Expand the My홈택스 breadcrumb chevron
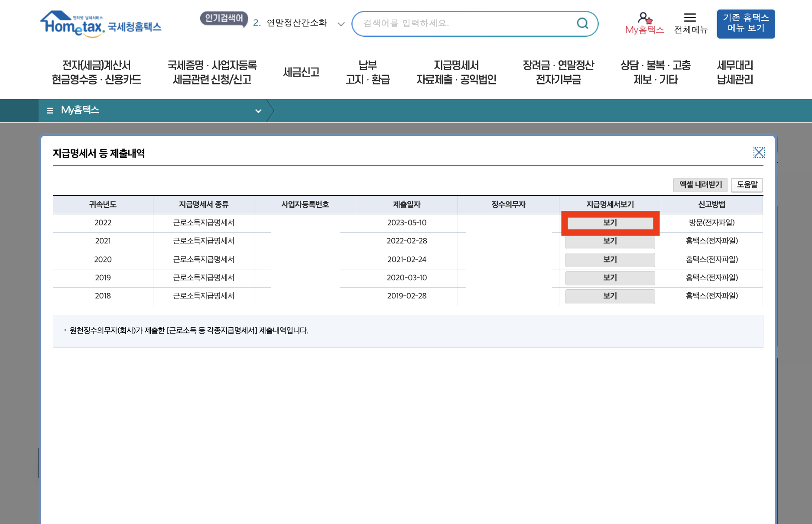 (259, 111)
